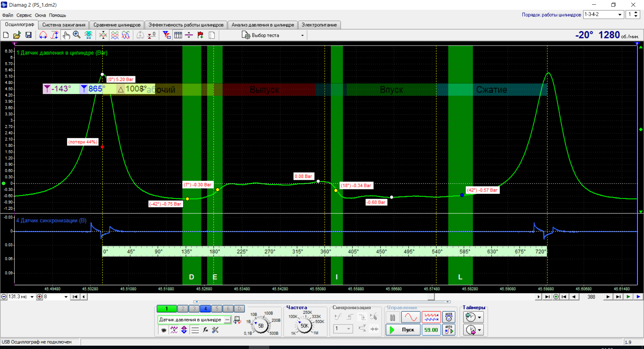Adjust the frequency knob showing 50K
This screenshot has height=349, width=644.
pyautogui.click(x=305, y=326)
